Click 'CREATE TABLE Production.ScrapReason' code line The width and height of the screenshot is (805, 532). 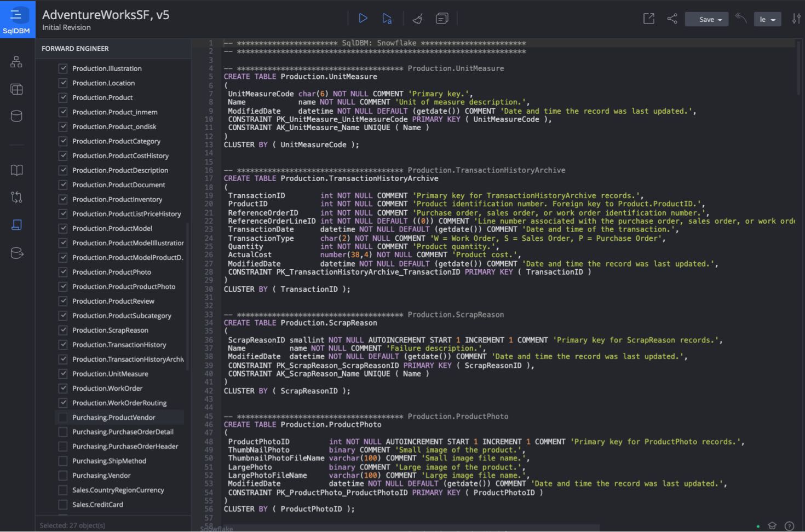300,323
